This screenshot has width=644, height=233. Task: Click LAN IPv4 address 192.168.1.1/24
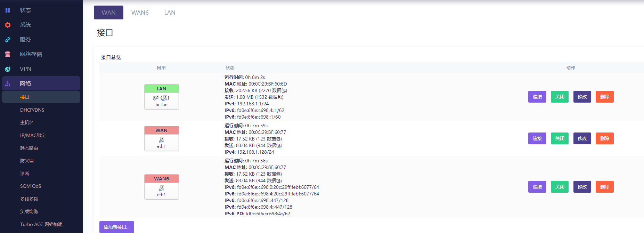(253, 104)
